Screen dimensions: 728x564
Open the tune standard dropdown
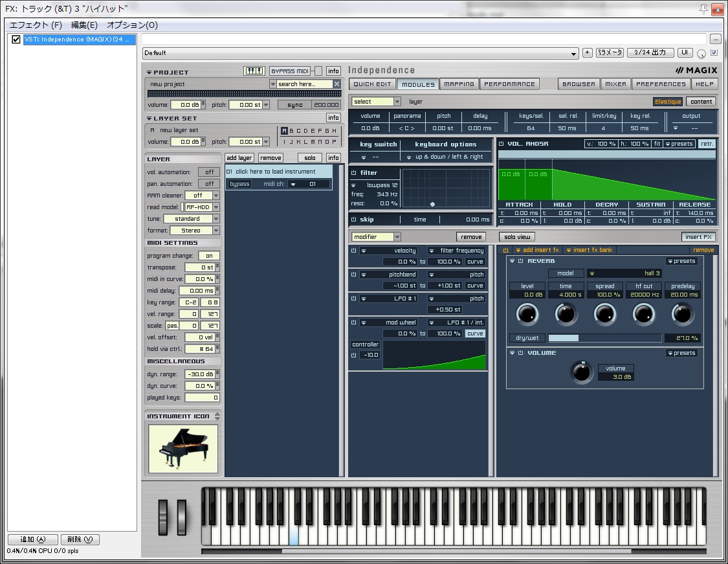(x=192, y=219)
